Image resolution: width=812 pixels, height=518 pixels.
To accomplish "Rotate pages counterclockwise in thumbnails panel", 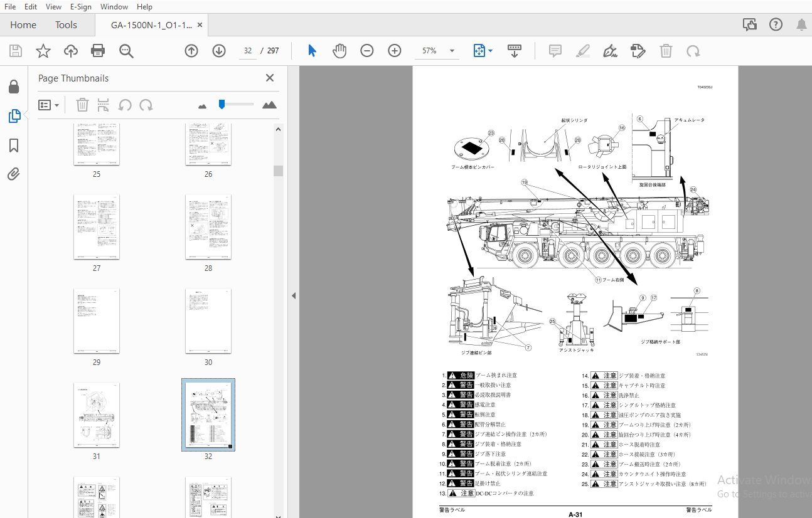I will tap(125, 105).
